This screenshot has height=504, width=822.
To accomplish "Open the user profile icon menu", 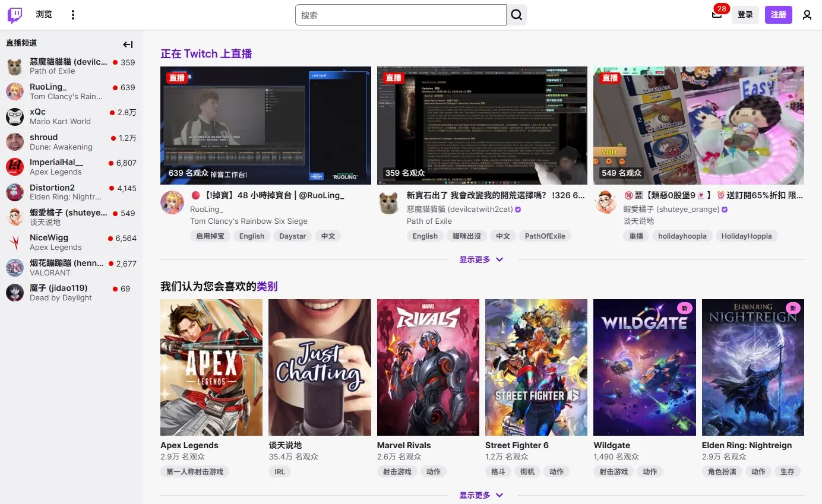I will point(807,15).
